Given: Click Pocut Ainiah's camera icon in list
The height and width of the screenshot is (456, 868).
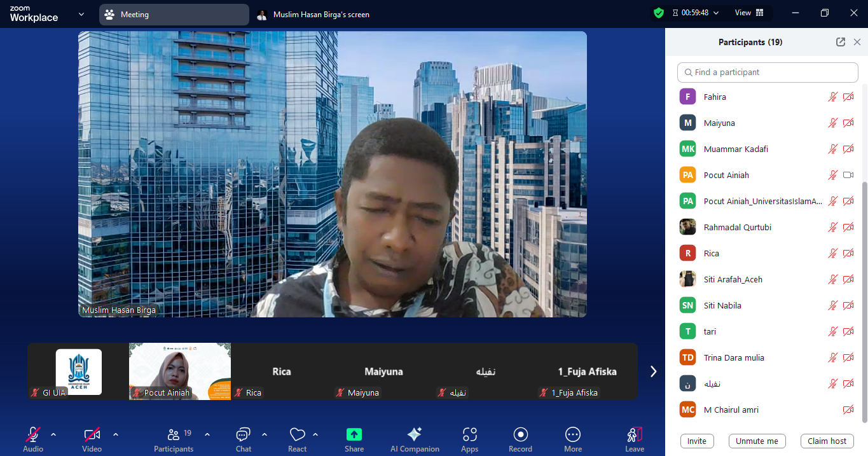Looking at the screenshot, I should pos(848,175).
